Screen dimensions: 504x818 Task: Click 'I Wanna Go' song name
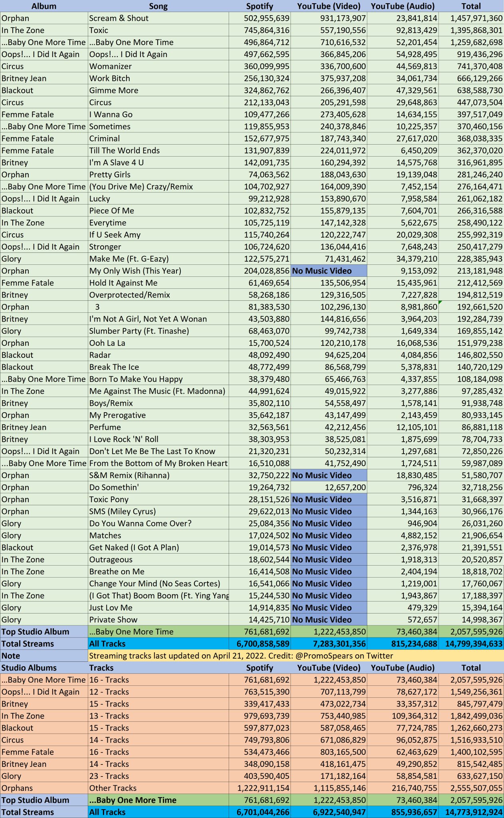coord(158,114)
